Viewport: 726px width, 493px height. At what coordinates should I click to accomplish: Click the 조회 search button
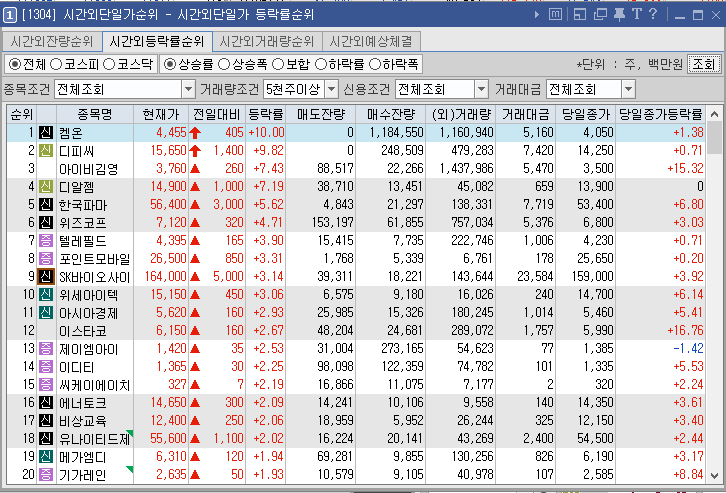tap(704, 64)
